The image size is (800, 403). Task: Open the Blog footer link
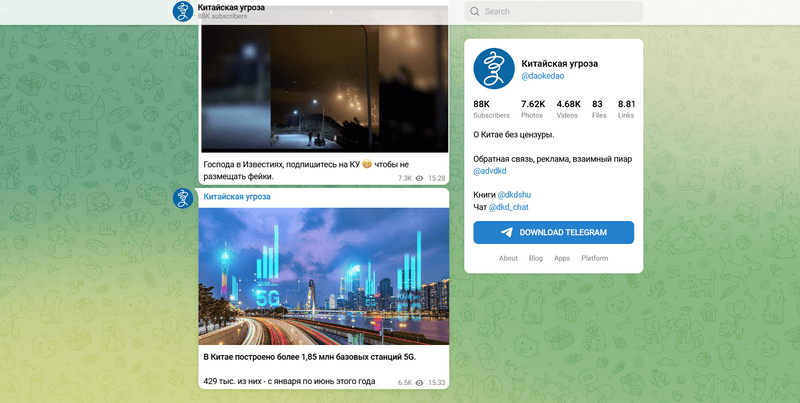(x=536, y=258)
